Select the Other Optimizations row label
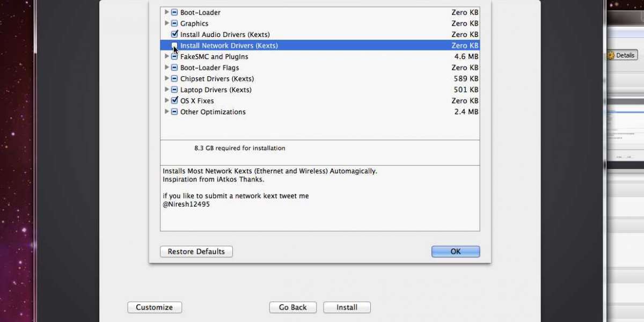This screenshot has width=644, height=322. pyautogui.click(x=213, y=112)
